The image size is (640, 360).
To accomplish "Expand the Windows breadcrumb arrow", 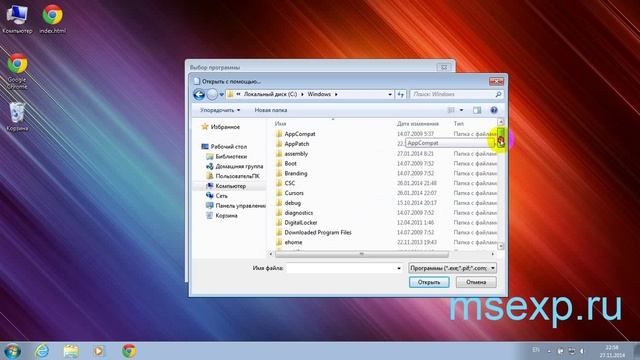I will (x=336, y=94).
